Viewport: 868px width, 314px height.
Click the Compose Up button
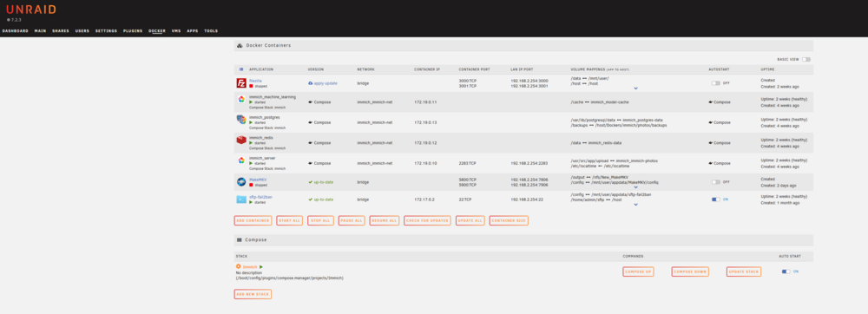pos(638,271)
